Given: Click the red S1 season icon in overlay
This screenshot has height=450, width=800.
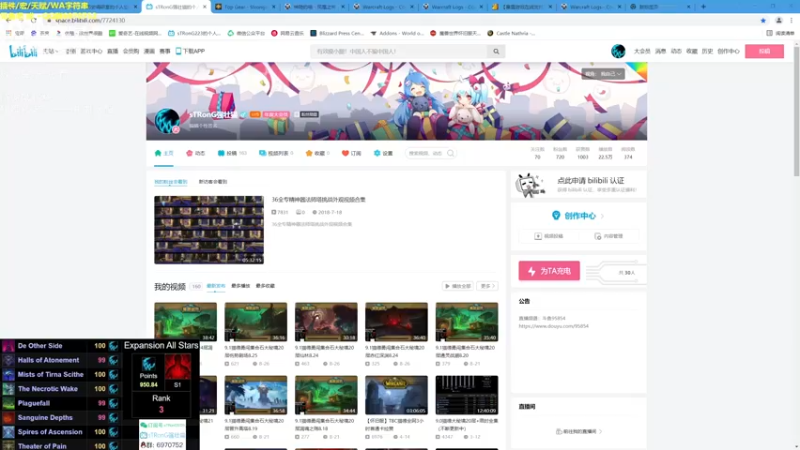Looking at the screenshot, I should 178,367.
